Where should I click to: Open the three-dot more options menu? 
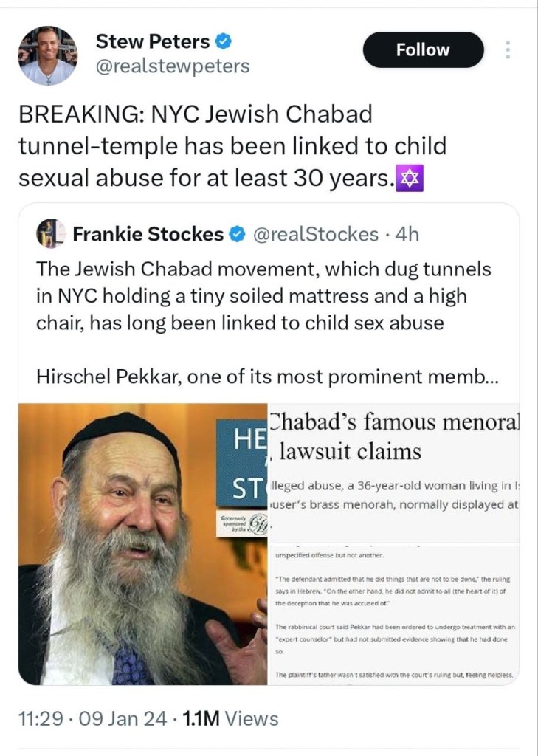click(508, 50)
